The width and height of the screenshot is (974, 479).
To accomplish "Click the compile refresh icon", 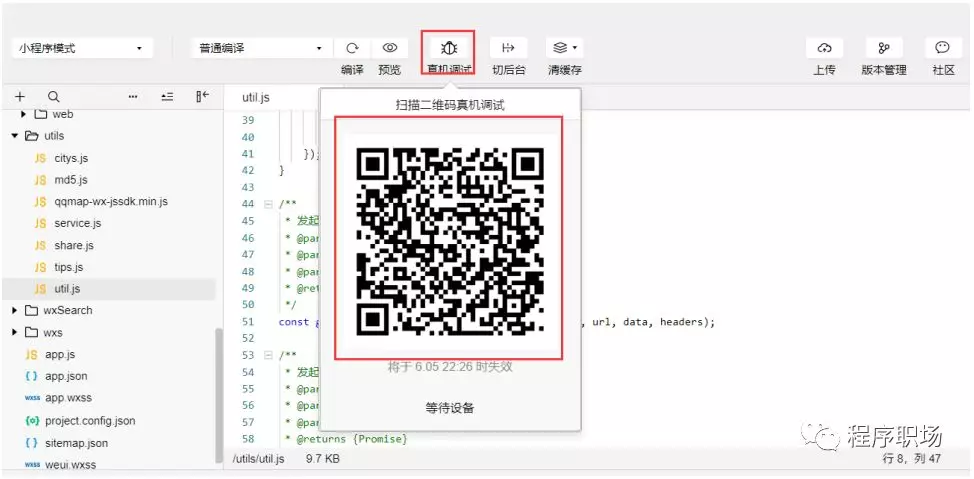I will (x=352, y=48).
